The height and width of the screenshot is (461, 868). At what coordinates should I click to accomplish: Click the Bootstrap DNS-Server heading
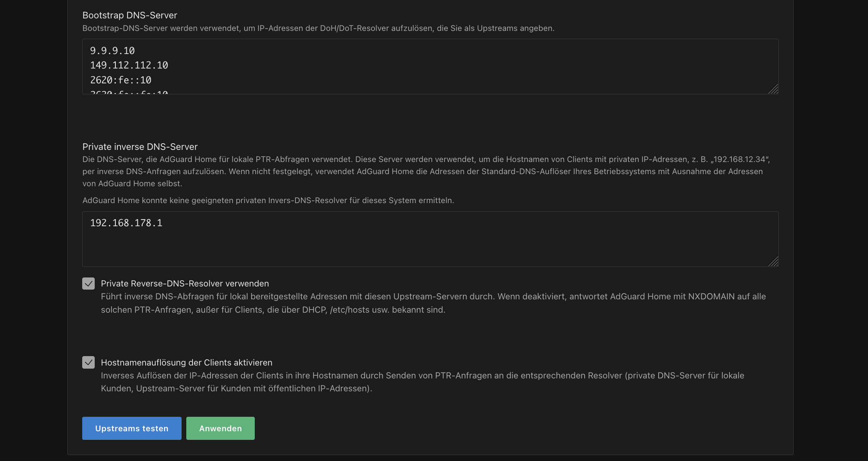coord(130,15)
